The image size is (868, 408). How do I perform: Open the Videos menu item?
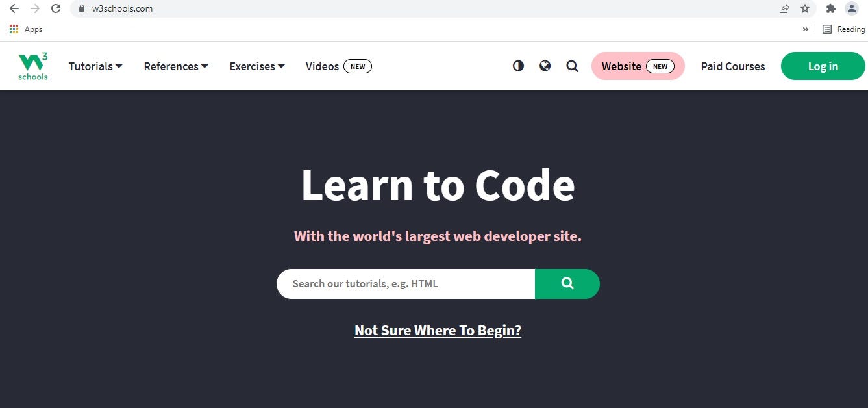pos(339,66)
